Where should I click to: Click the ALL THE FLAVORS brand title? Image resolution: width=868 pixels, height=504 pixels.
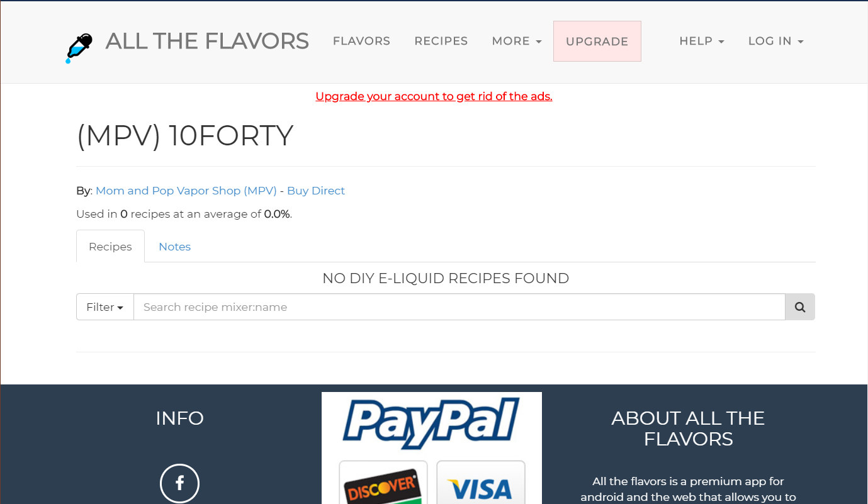[x=207, y=41]
